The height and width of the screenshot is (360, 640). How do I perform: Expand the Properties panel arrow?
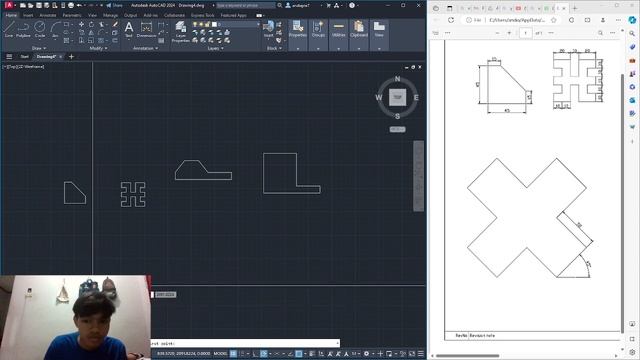(298, 49)
